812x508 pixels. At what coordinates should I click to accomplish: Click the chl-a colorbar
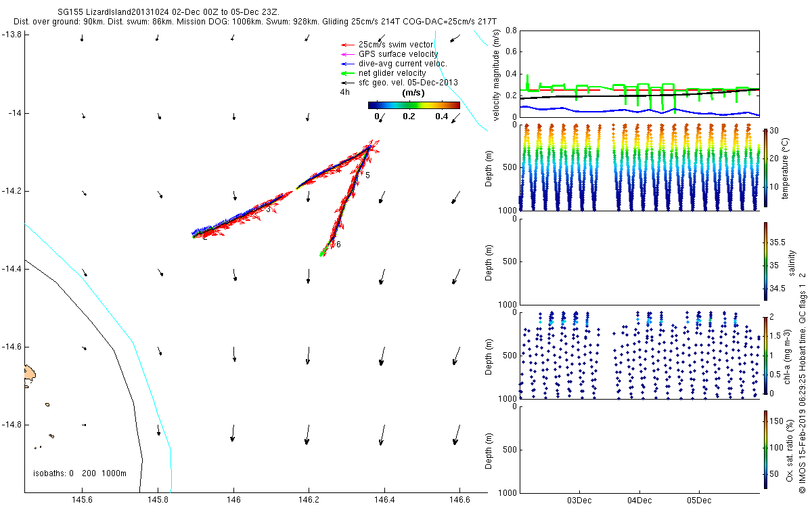(x=765, y=355)
